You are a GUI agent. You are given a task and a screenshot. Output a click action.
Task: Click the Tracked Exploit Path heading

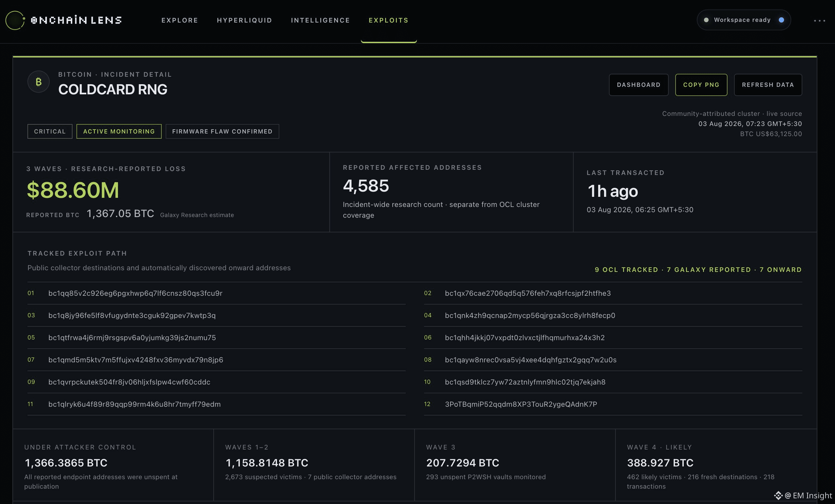coord(77,253)
